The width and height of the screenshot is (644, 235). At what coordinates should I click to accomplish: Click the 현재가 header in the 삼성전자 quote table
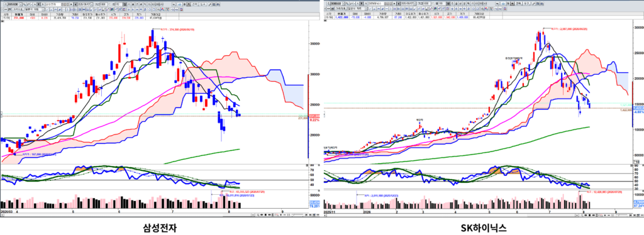[x=19, y=14]
